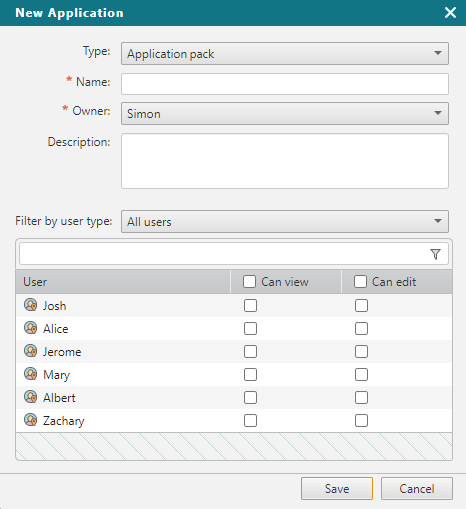Enable Can view for Zachary
466x509 pixels.
[x=250, y=421]
